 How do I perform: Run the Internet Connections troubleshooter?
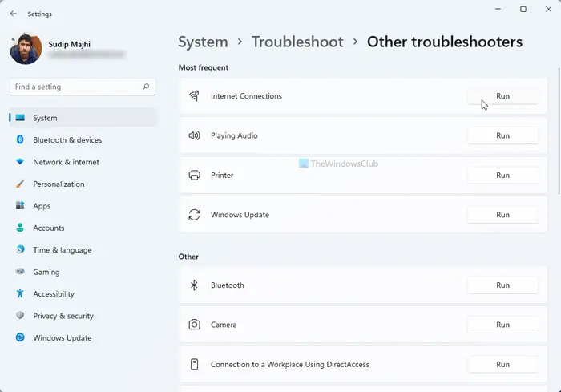tap(502, 96)
